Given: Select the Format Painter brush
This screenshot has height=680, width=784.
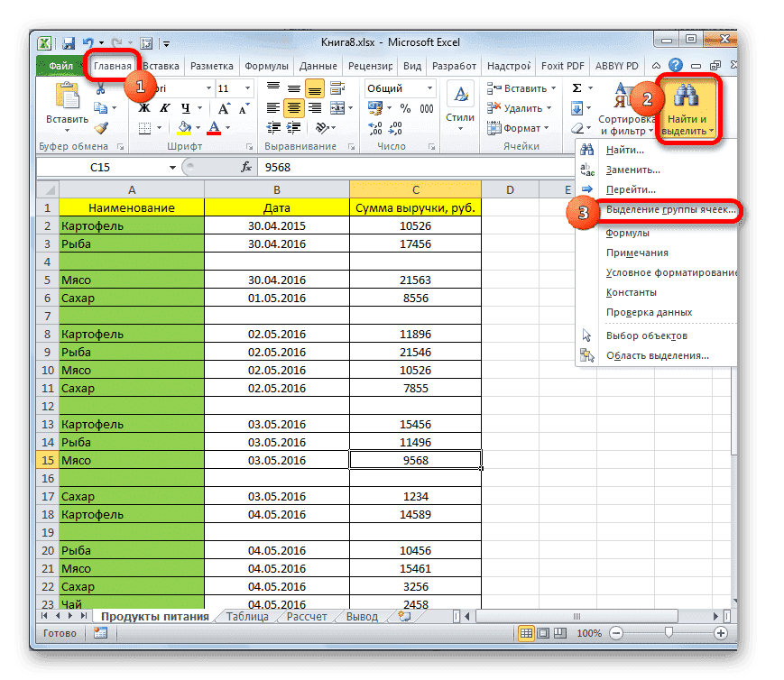Looking at the screenshot, I should coord(101,128).
